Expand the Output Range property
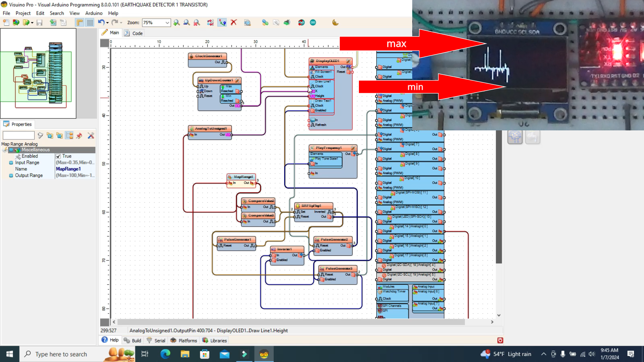Screen dimensions: 644x362 11,175
